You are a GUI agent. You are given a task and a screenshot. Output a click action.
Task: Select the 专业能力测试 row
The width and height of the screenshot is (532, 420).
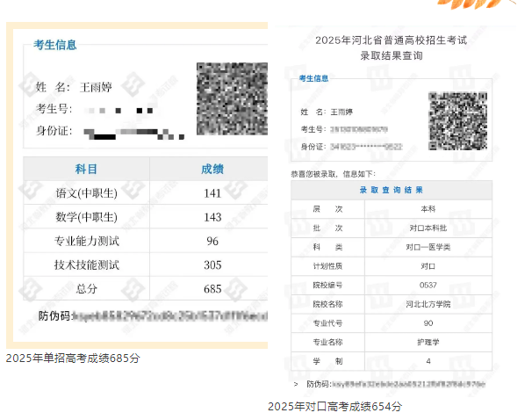[86, 241]
